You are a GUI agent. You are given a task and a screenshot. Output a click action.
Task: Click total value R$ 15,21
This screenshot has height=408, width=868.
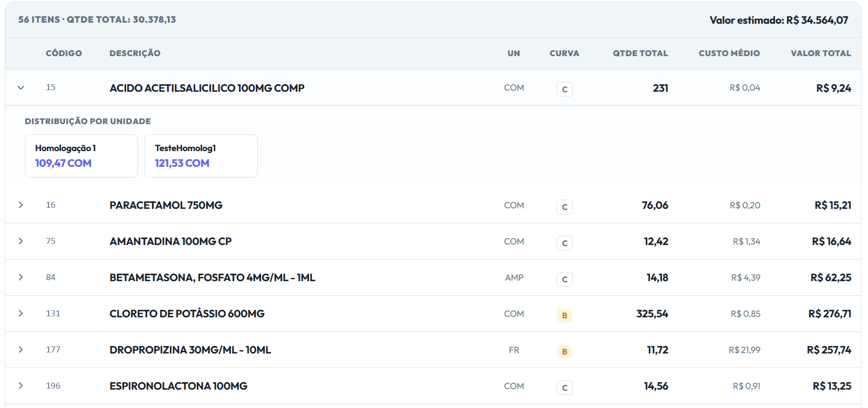[833, 205]
